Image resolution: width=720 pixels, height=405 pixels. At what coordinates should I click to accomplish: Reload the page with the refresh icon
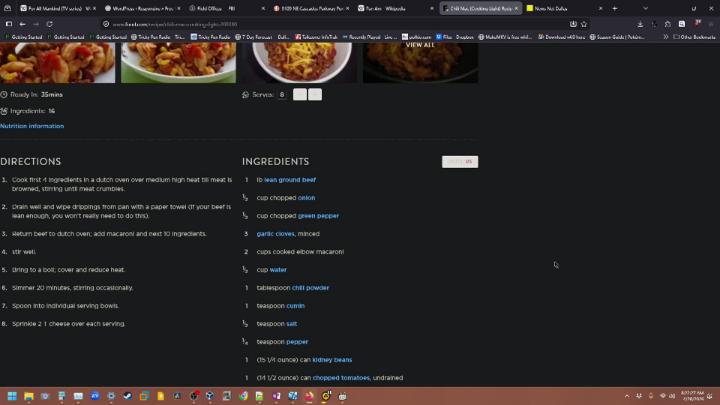pos(50,24)
